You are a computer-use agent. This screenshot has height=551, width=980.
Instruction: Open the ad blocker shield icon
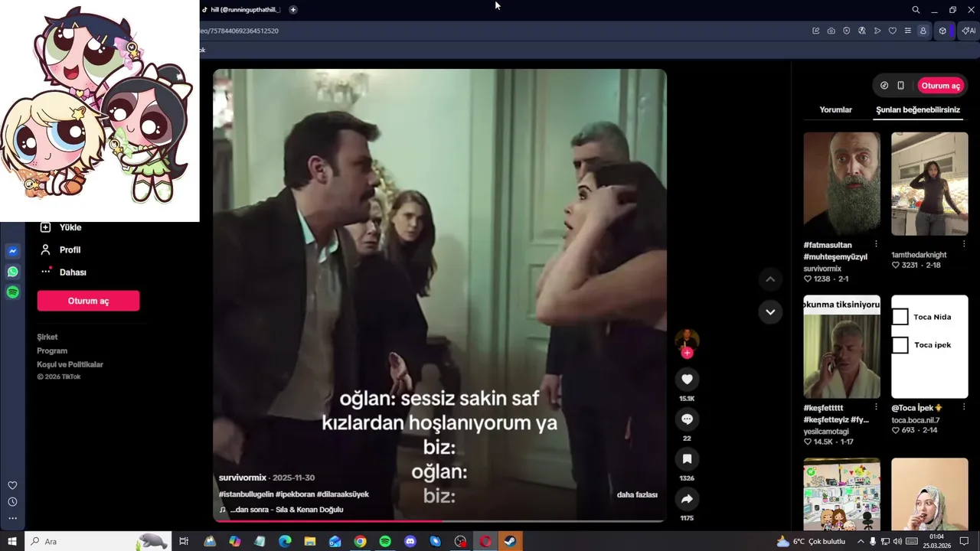(x=847, y=31)
